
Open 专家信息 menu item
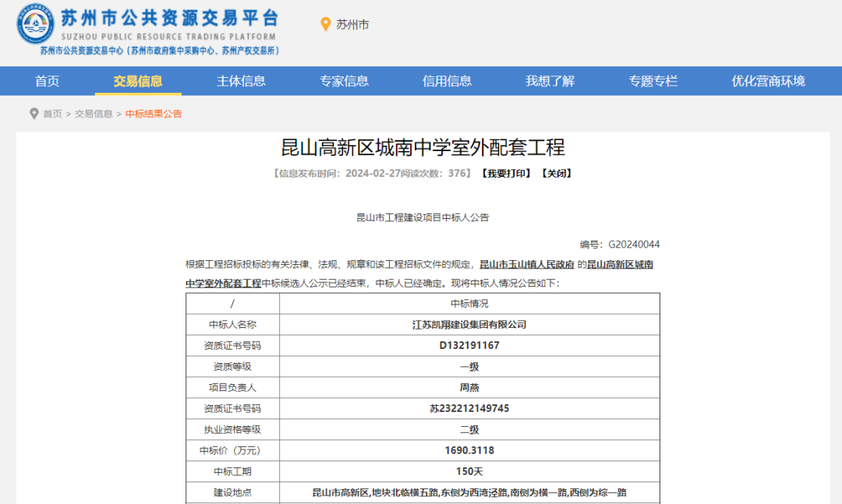coord(344,81)
